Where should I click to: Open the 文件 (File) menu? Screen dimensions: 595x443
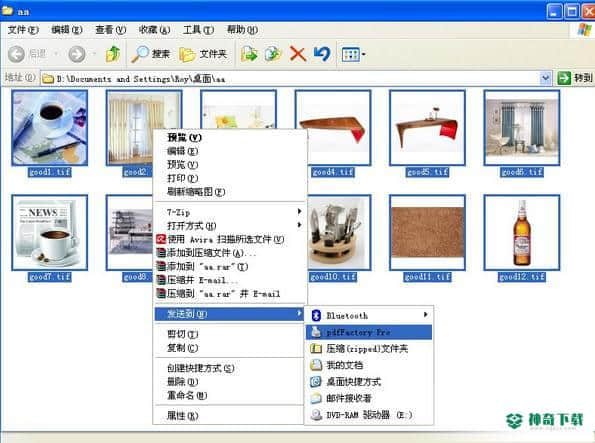pyautogui.click(x=23, y=30)
